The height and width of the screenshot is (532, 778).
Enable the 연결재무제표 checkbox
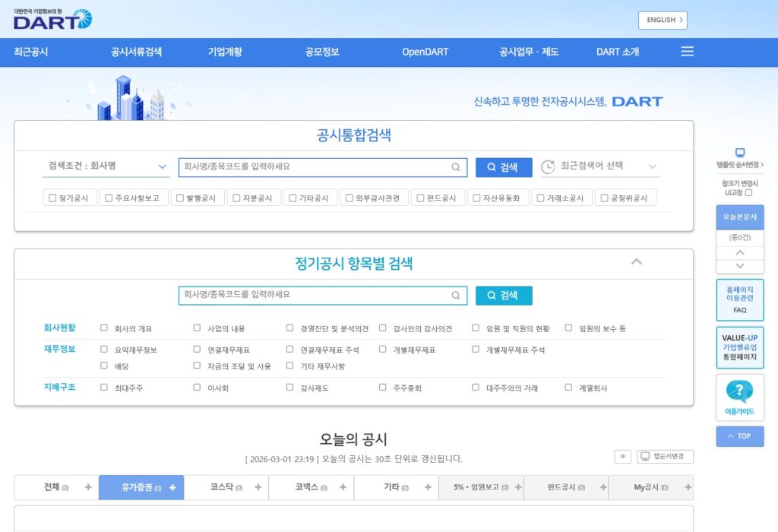tap(197, 350)
